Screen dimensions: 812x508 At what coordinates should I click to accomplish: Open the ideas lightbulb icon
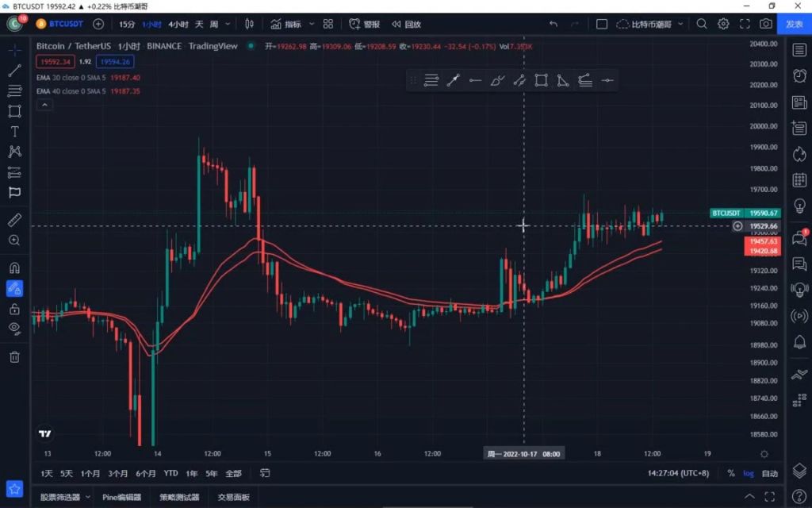pyautogui.click(x=799, y=206)
